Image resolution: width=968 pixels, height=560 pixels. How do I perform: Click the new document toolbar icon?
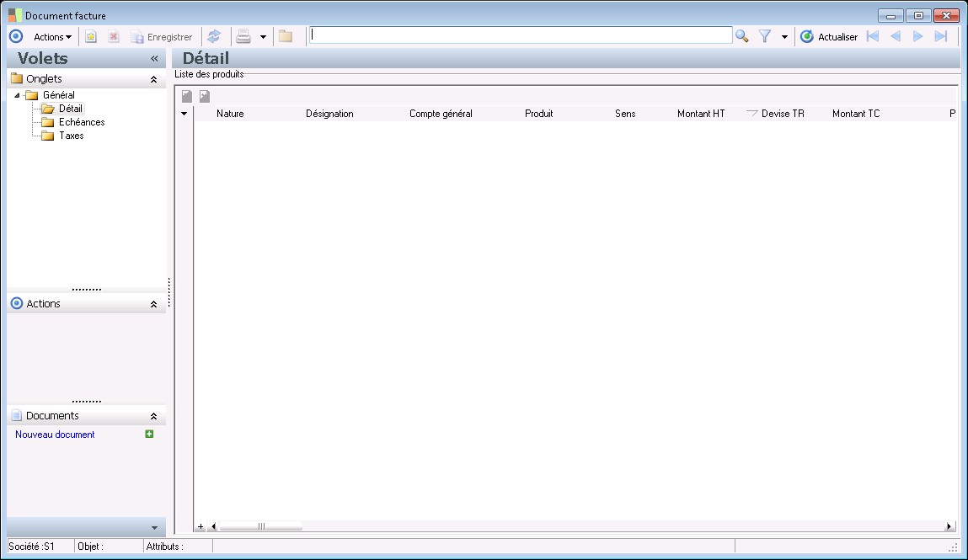click(91, 37)
